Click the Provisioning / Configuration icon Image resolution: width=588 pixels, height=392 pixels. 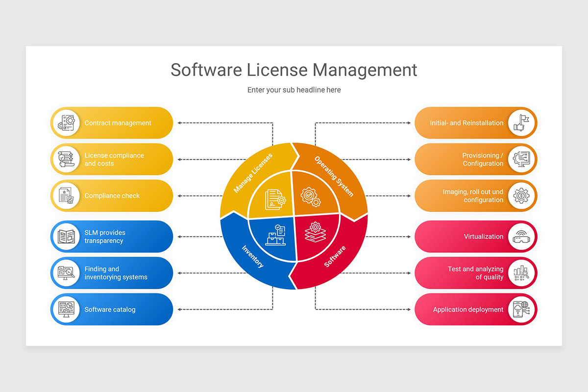pyautogui.click(x=521, y=159)
